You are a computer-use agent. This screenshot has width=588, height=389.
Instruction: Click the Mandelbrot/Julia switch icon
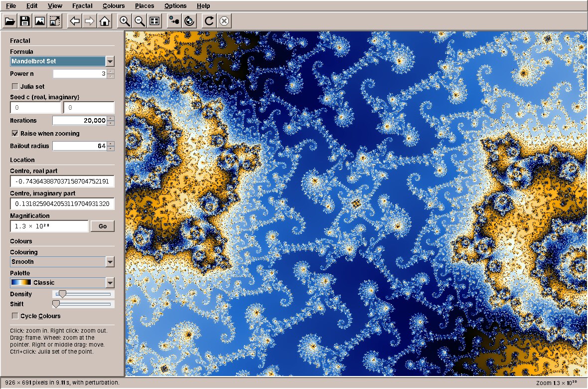[174, 20]
